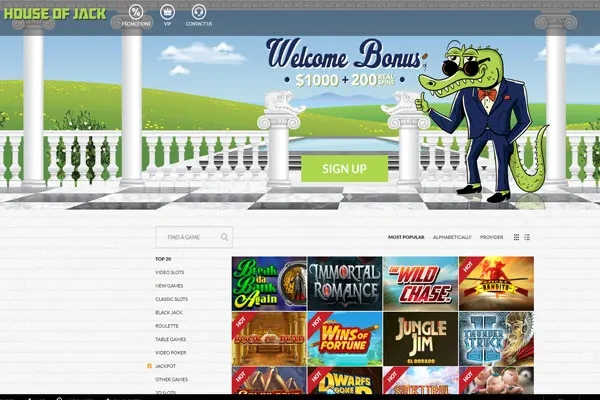This screenshot has width=600, height=400.
Task: Open Contact Us headset icon
Action: (198, 12)
